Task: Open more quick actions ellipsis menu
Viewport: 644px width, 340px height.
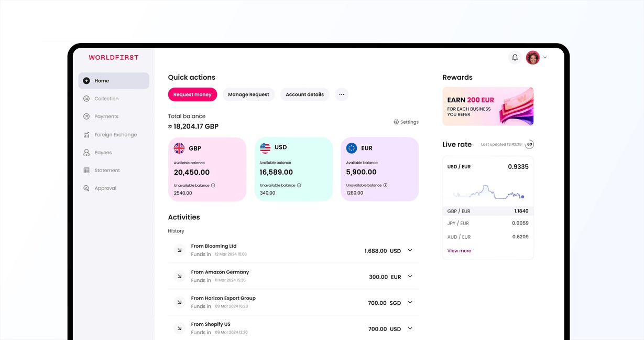Action: 342,94
